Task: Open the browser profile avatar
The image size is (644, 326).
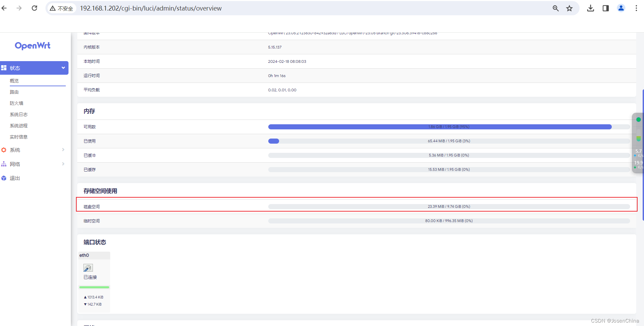Action: pos(621,8)
